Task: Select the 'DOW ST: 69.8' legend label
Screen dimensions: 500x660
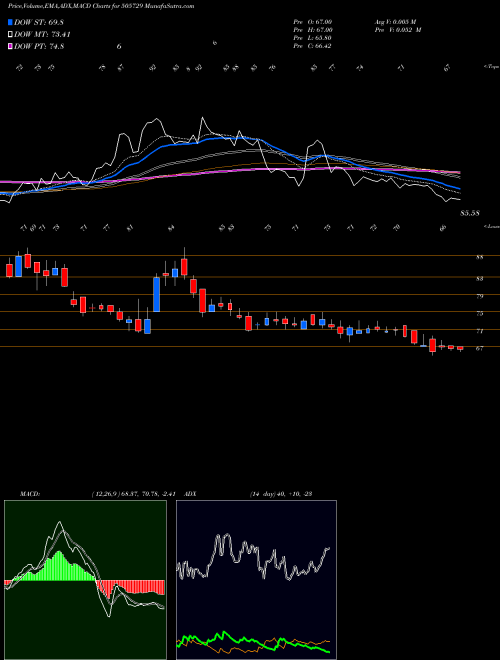Action: tap(39, 22)
